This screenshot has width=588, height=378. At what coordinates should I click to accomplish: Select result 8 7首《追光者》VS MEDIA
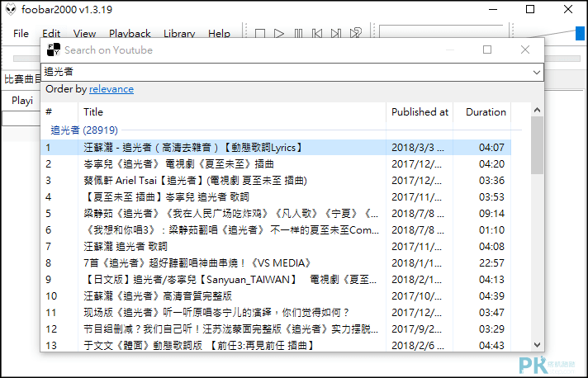point(276,263)
